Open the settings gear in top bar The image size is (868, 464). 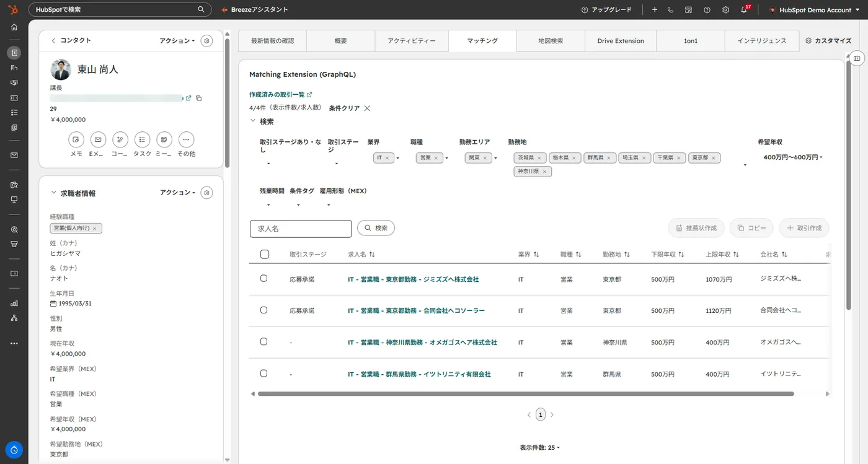(725, 10)
